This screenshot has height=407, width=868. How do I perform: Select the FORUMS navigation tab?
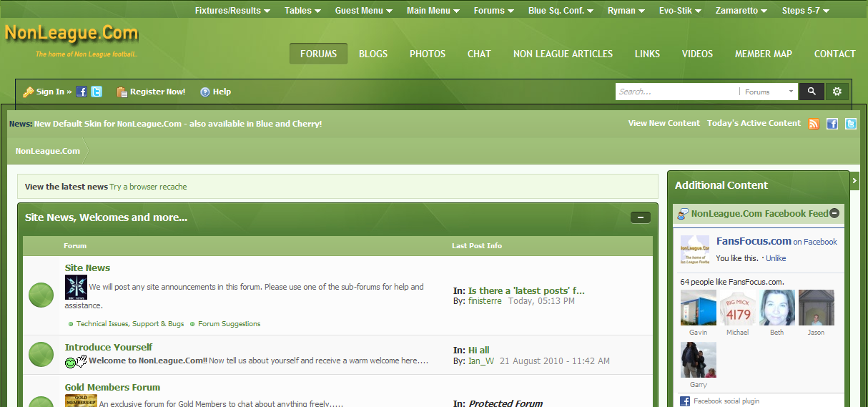click(x=318, y=54)
